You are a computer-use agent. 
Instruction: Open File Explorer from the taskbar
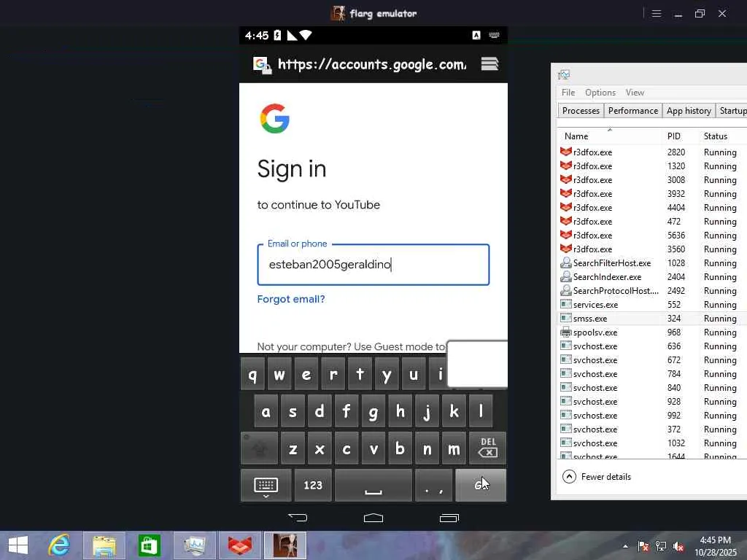[x=104, y=545]
